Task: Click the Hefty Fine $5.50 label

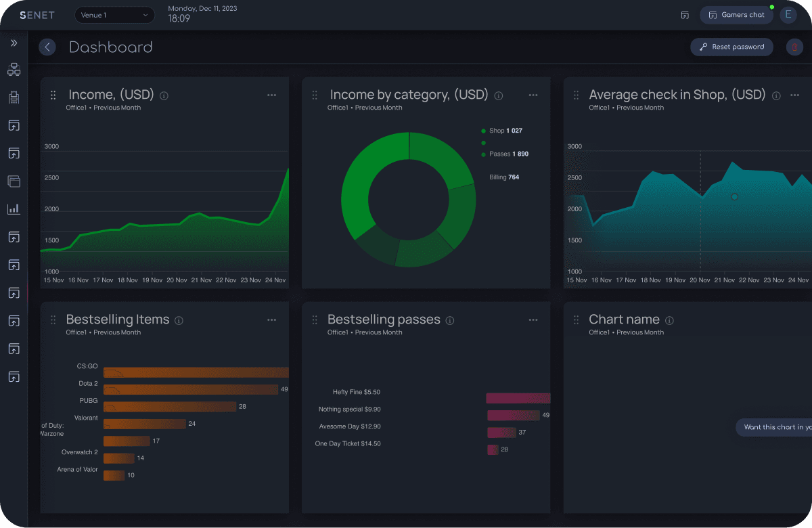Action: point(356,392)
